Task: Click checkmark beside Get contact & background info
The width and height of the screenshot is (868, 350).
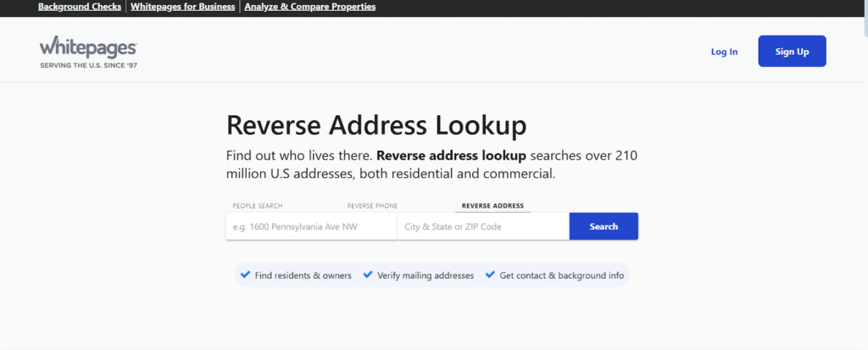Action: (x=490, y=275)
